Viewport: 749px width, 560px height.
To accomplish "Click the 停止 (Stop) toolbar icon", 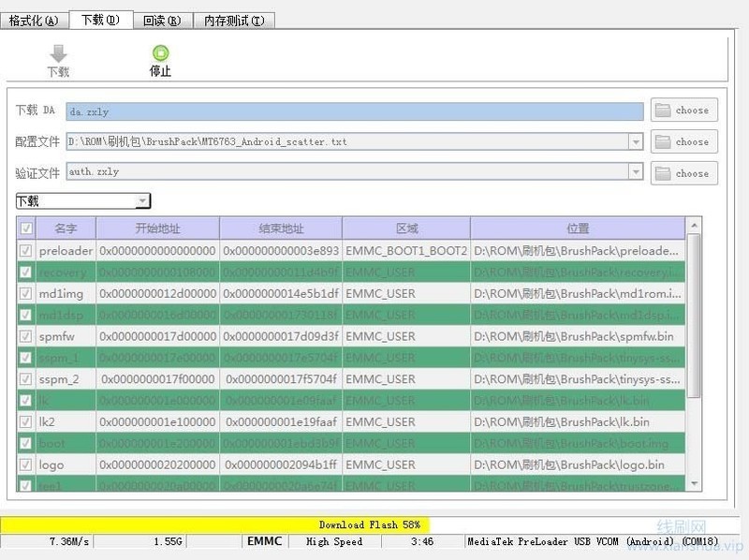I will coord(159,58).
